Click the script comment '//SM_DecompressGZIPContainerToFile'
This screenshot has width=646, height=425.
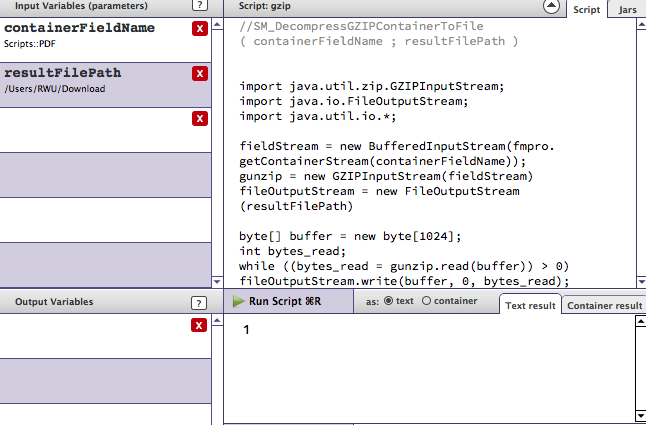[361, 26]
